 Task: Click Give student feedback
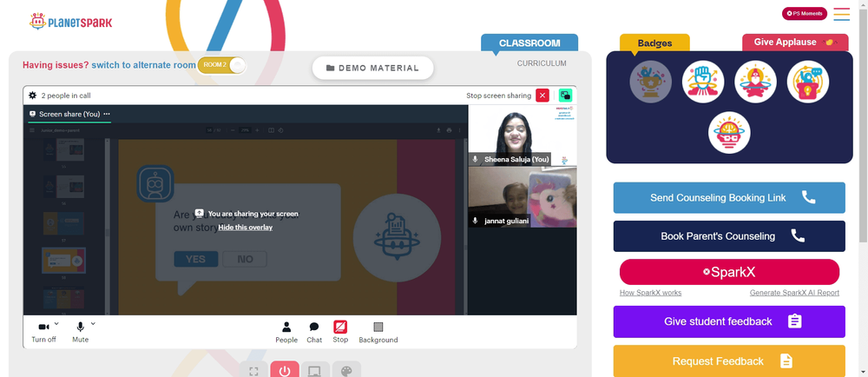[x=729, y=321]
